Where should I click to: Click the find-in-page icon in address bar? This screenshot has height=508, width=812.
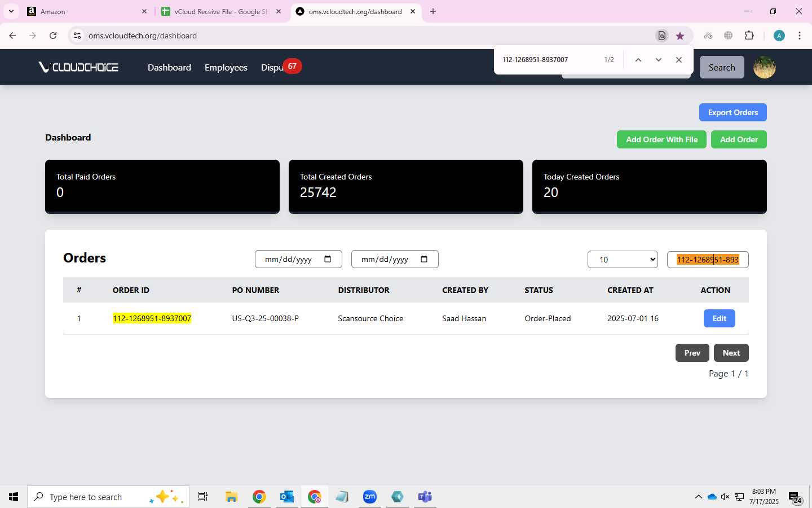tap(662, 36)
